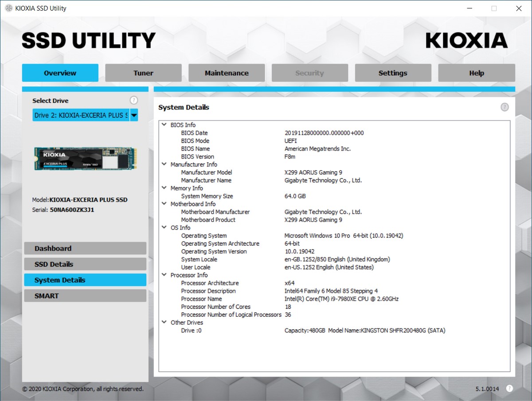Open help icon beside System Details heading
Viewport: 532px width, 401px height.
click(x=505, y=107)
